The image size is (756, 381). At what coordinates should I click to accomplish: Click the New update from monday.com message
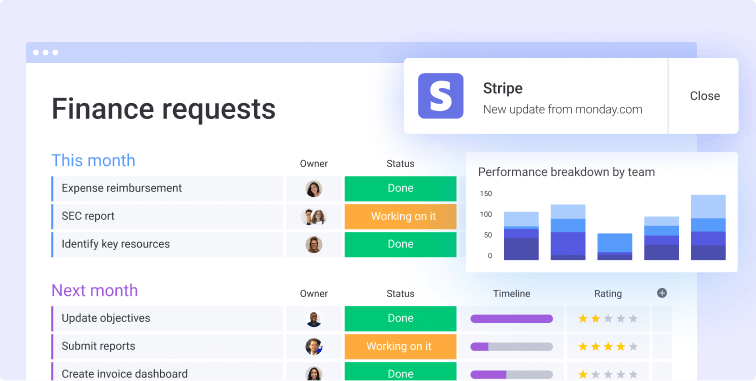point(563,109)
